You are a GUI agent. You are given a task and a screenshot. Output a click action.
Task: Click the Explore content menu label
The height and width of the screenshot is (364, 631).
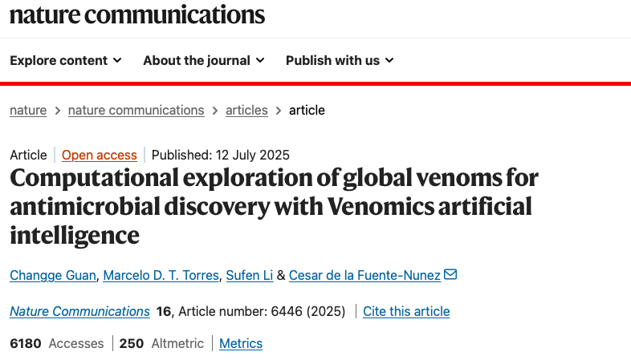(59, 61)
